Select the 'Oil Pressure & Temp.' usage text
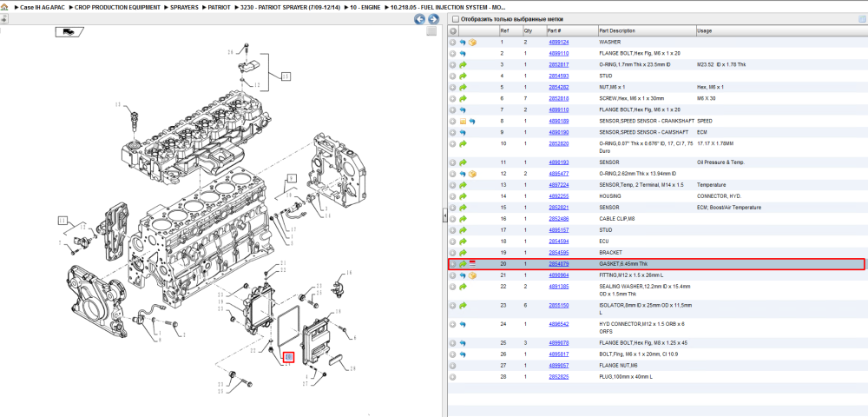 pyautogui.click(x=720, y=162)
